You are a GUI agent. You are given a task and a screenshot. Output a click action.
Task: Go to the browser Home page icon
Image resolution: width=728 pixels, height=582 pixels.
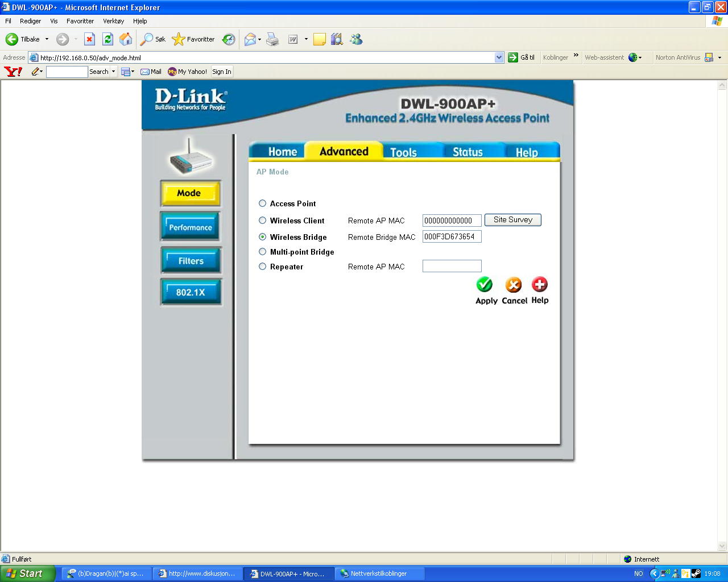126,39
